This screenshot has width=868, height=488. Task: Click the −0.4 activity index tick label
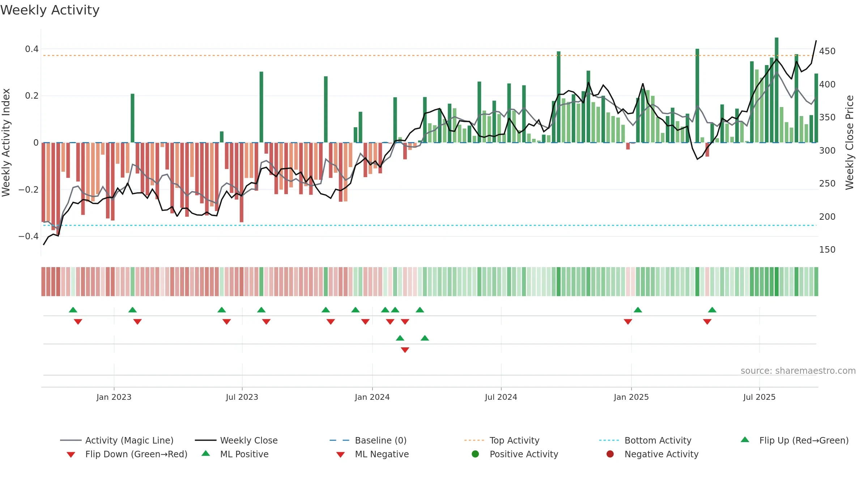tap(29, 236)
